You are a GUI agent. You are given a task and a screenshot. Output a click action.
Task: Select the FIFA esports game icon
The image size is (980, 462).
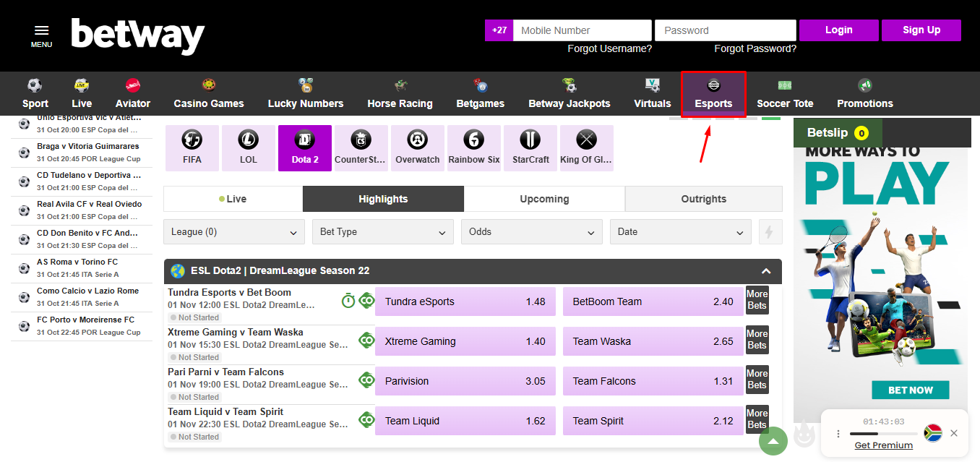click(192, 147)
